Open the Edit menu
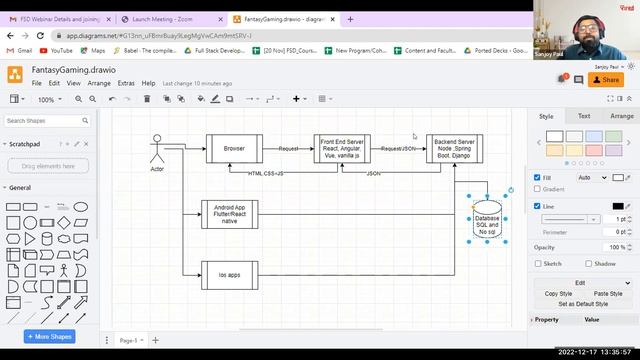This screenshot has height=360, width=640. pos(54,83)
